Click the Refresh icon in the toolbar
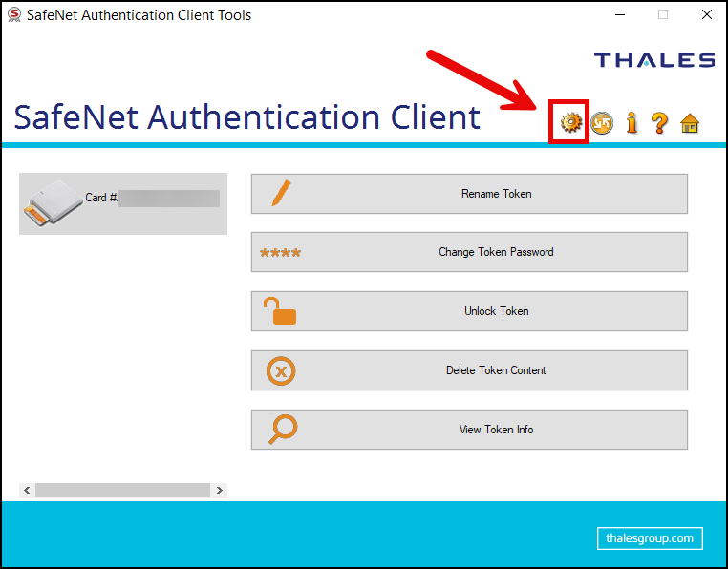 click(601, 122)
